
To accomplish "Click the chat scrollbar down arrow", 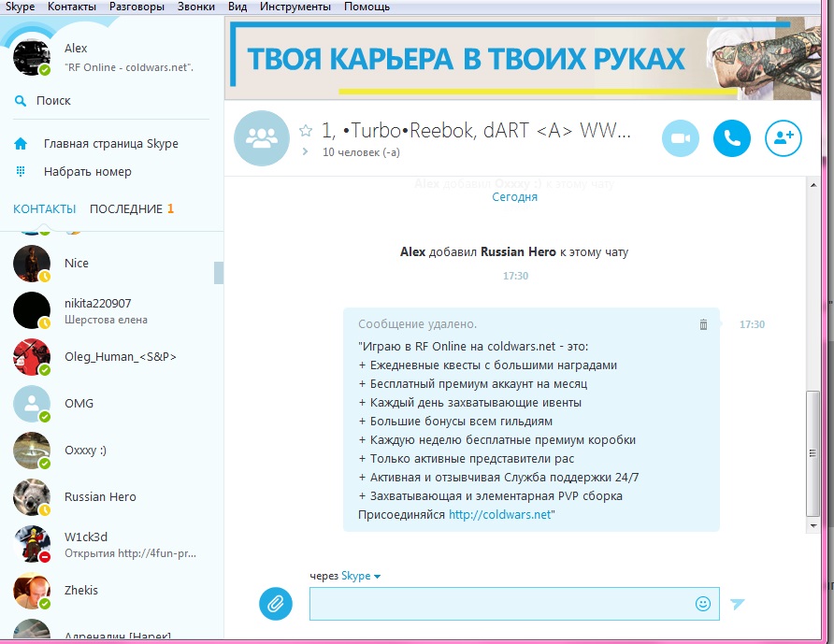I will 813,525.
